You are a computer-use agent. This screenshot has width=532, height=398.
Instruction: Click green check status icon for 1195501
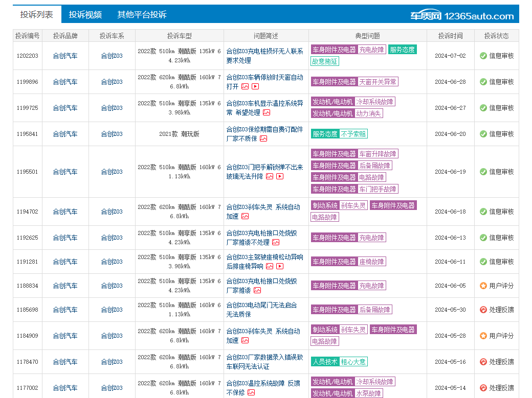coord(483,172)
